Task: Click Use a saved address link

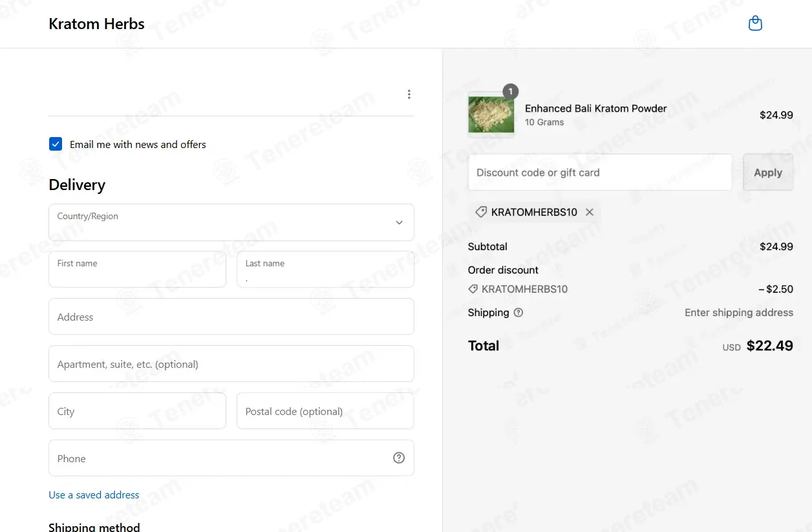Action: (x=94, y=495)
